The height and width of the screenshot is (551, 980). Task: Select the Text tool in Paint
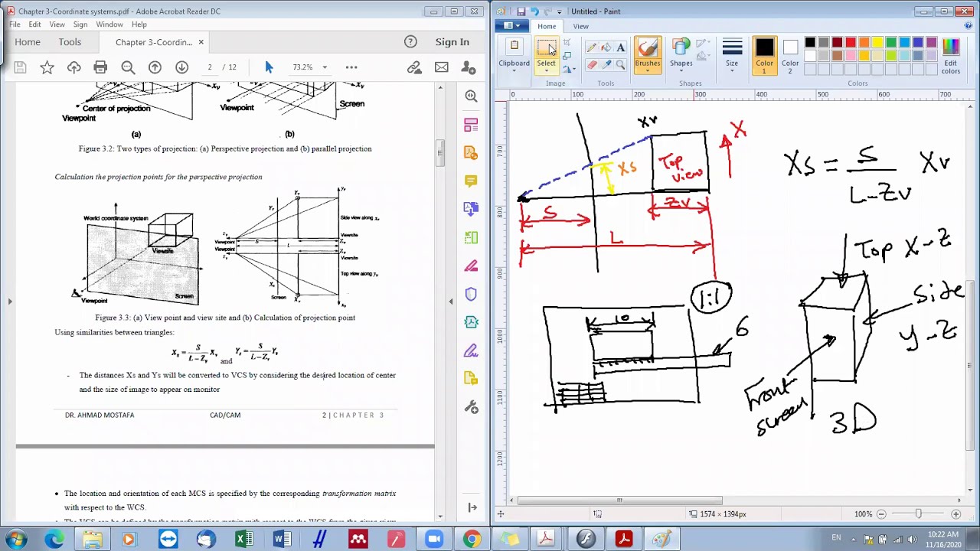click(x=620, y=48)
